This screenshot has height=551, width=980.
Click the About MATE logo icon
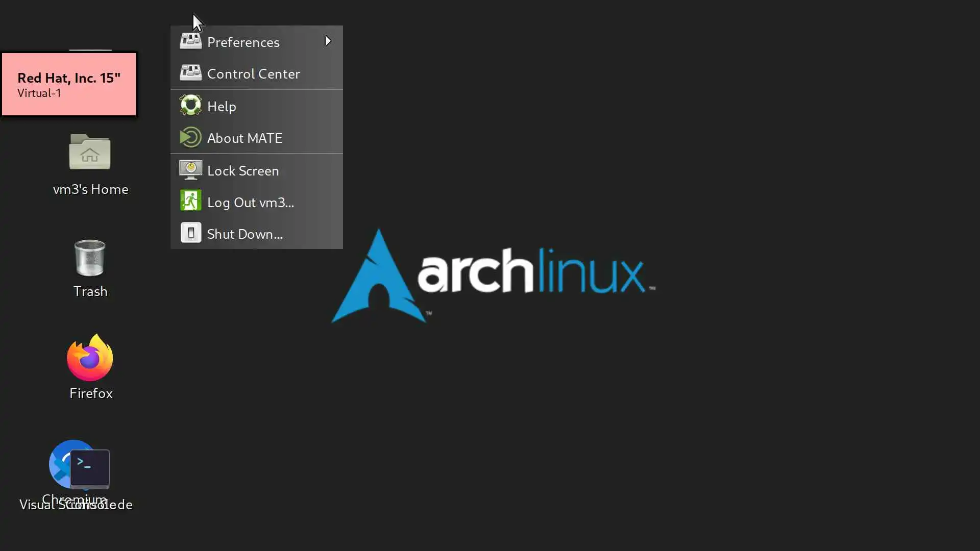pyautogui.click(x=190, y=138)
